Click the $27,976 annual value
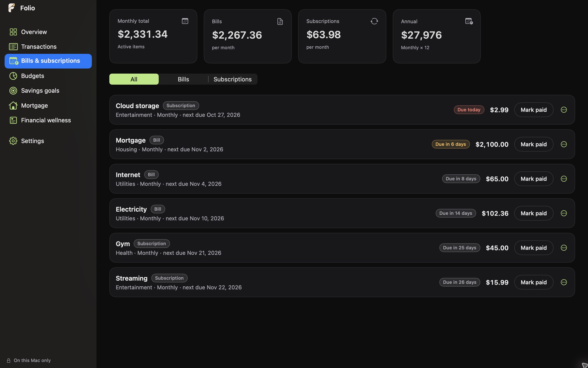Image resolution: width=588 pixels, height=368 pixels. (x=421, y=35)
